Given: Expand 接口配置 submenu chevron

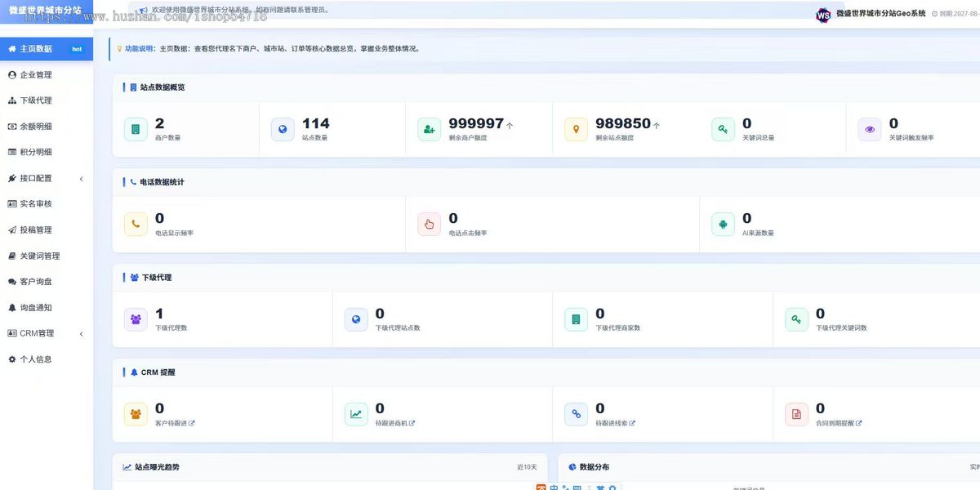Looking at the screenshot, I should (81, 179).
